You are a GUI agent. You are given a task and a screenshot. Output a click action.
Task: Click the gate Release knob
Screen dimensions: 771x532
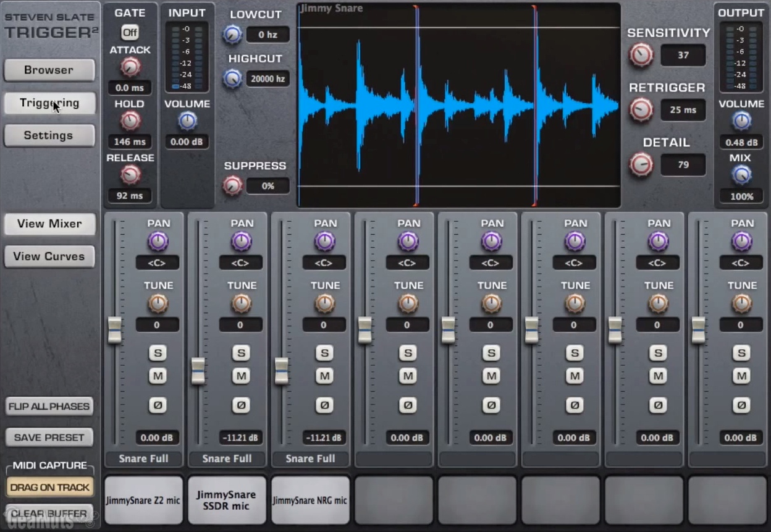click(130, 175)
